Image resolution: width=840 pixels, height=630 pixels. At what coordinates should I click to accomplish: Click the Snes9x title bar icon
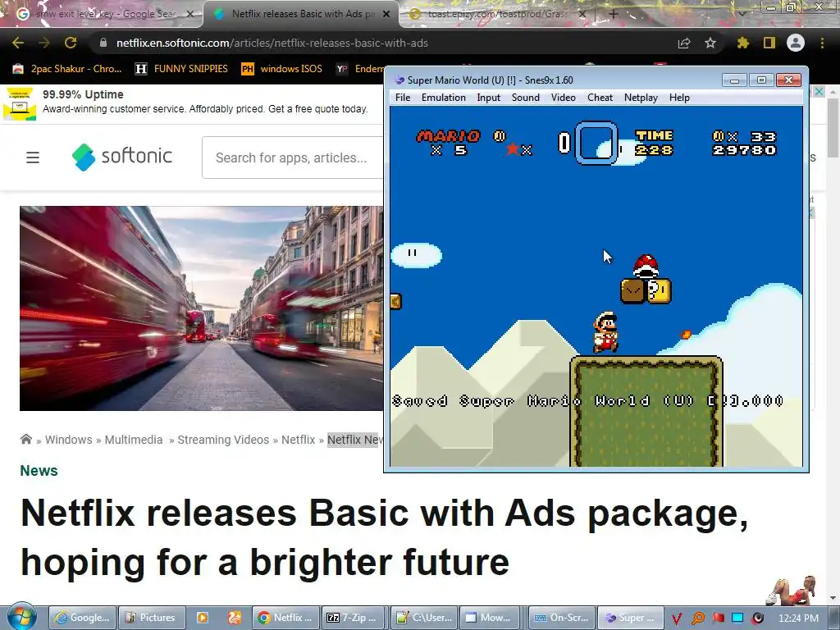click(399, 80)
